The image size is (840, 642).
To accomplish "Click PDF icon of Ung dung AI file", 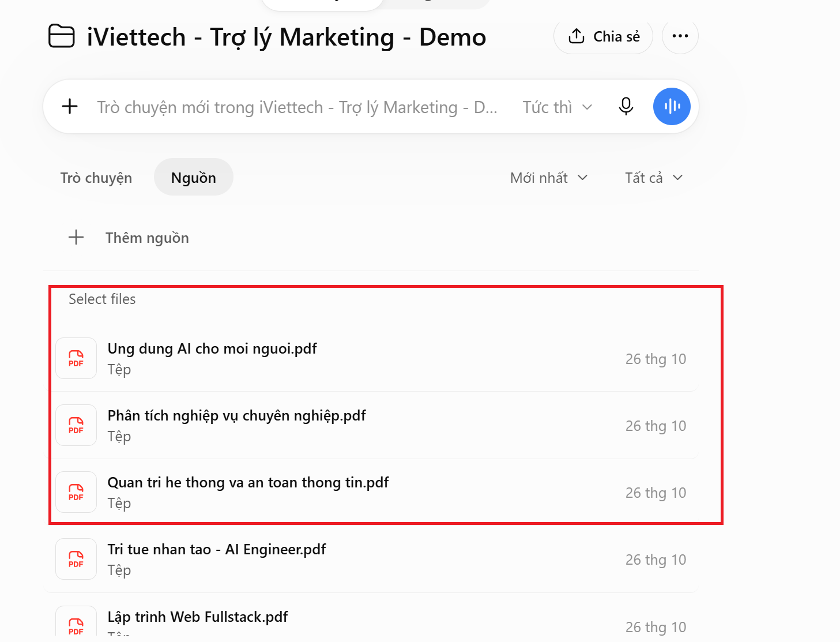I will tap(76, 358).
